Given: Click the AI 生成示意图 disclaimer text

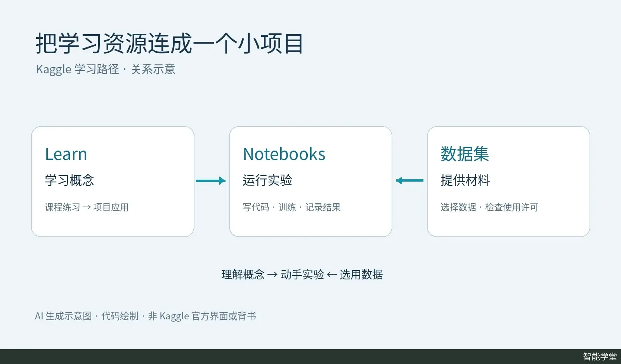Looking at the screenshot, I should [146, 316].
